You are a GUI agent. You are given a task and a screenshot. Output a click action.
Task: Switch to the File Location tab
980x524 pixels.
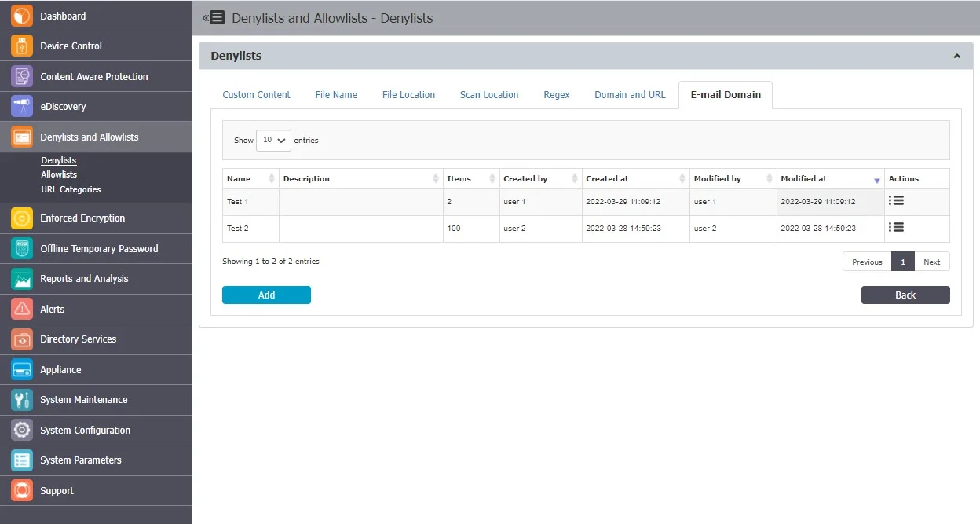(408, 94)
